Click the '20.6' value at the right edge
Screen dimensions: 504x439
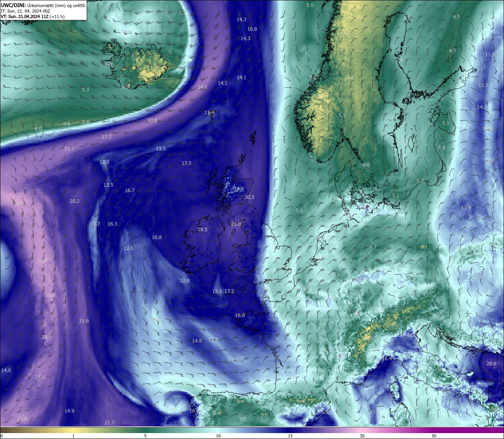click(x=491, y=364)
